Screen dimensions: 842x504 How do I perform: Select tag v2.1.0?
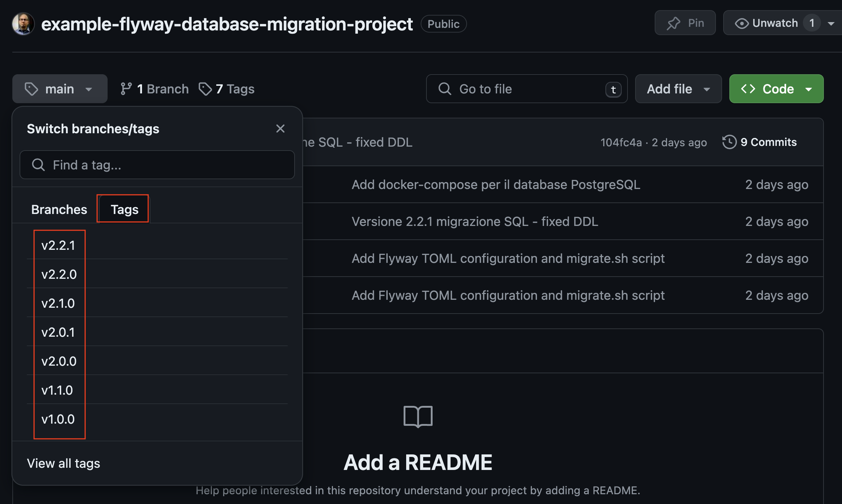(157, 303)
